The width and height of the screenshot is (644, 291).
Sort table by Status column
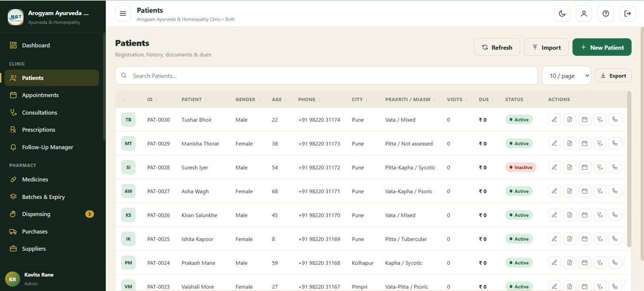(x=517, y=100)
